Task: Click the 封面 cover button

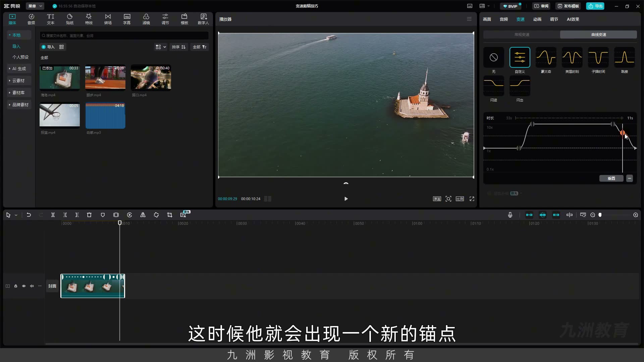Action: [x=52, y=286]
